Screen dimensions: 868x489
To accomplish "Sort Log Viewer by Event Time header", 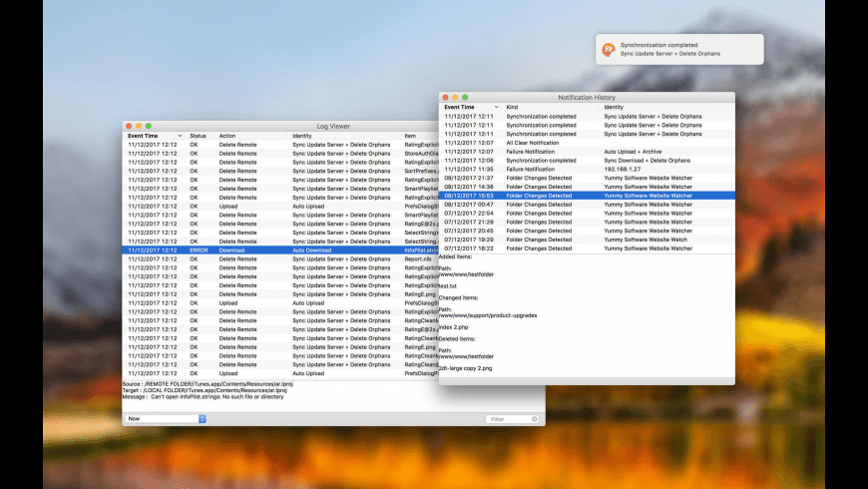I will 155,136.
